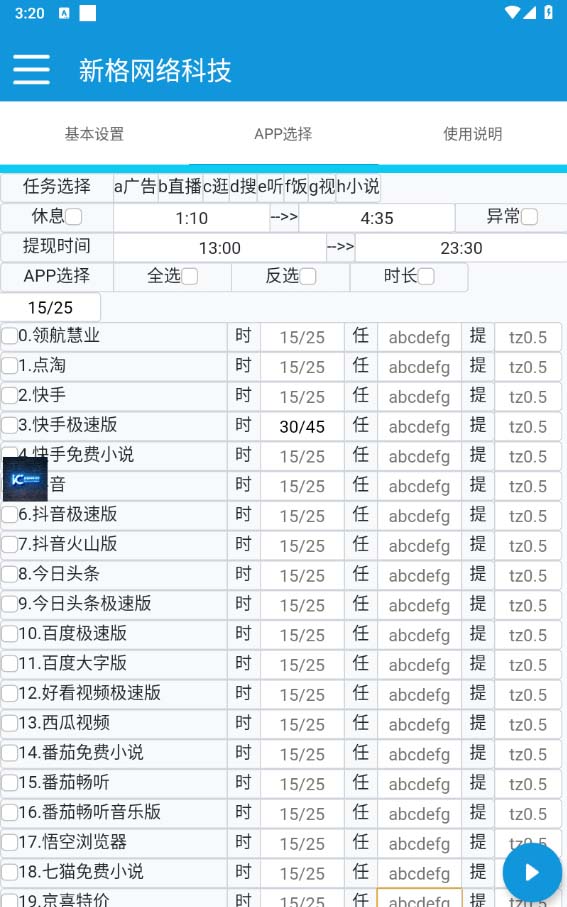Screen dimensions: 567x907
Task: Tap the 时 button for 快手极速版
Action: tap(244, 425)
